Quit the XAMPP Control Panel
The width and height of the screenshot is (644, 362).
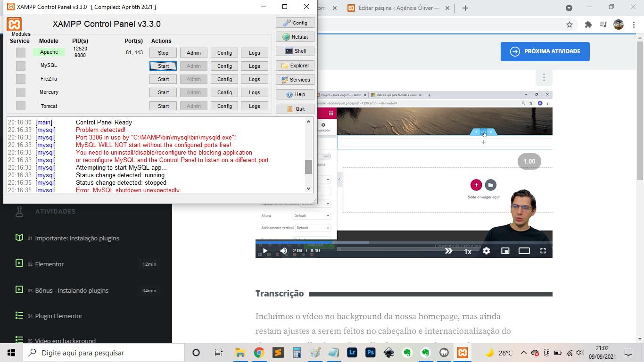295,109
